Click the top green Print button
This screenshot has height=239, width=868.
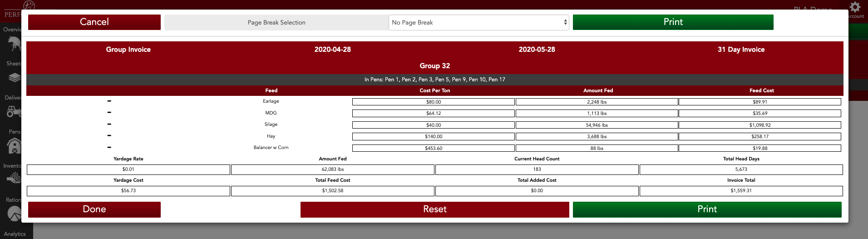coord(673,22)
